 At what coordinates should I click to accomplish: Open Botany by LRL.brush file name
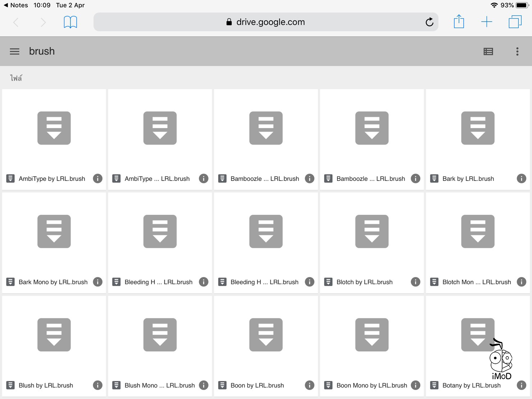pyautogui.click(x=471, y=385)
